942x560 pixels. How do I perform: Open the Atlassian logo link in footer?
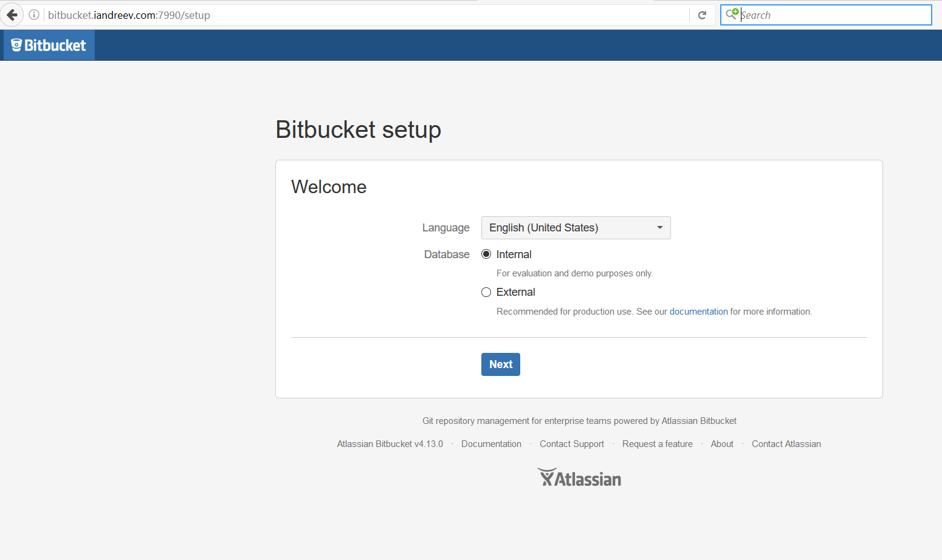579,478
